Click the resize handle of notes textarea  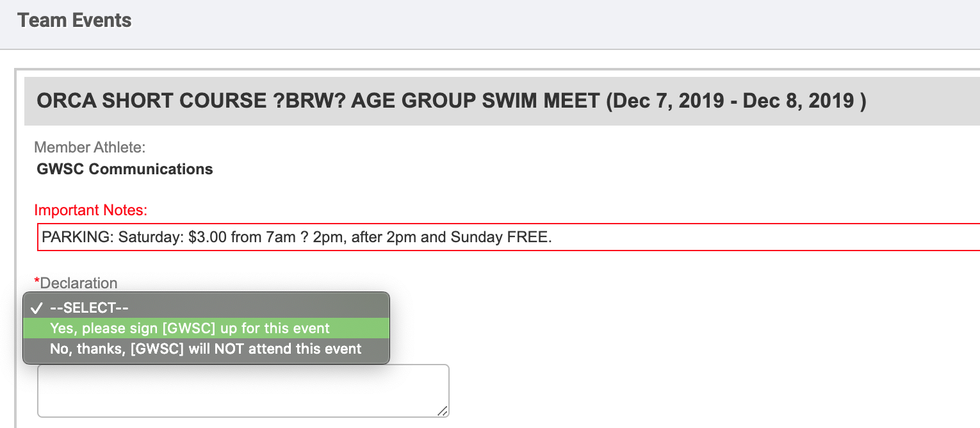443,411
